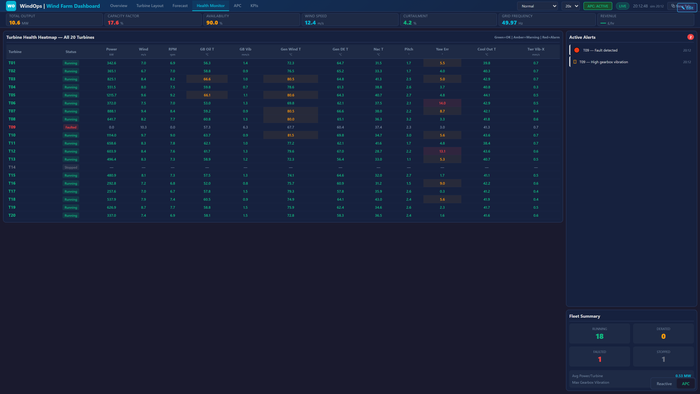Click the amber warning icon for gearbox alert
Viewport: 700px width, 394px height.
click(575, 62)
